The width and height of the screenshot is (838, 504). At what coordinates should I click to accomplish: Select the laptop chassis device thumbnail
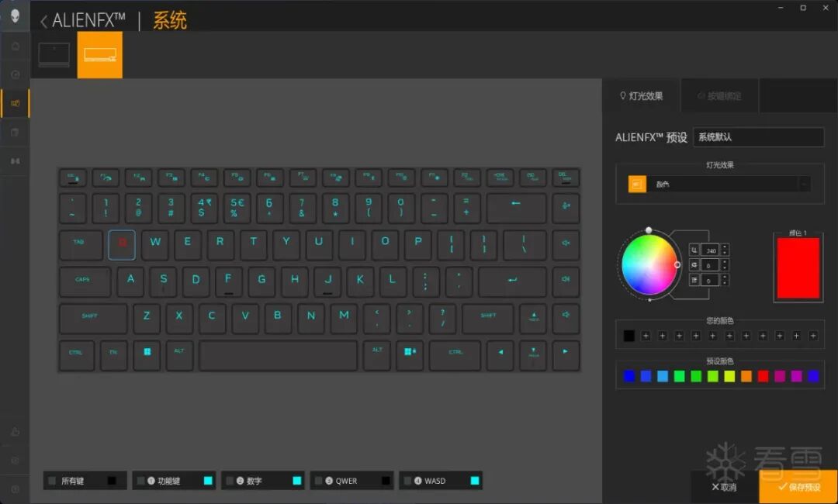54,55
